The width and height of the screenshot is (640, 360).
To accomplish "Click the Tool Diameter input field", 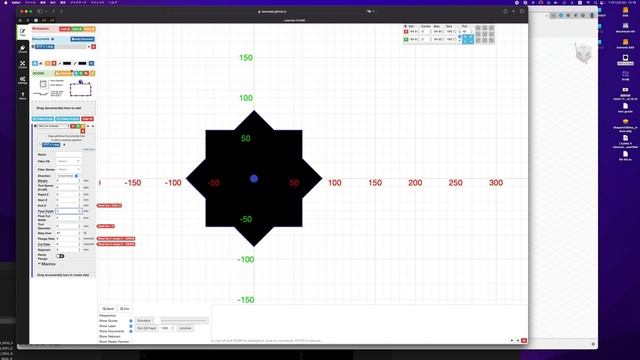I will [x=69, y=226].
